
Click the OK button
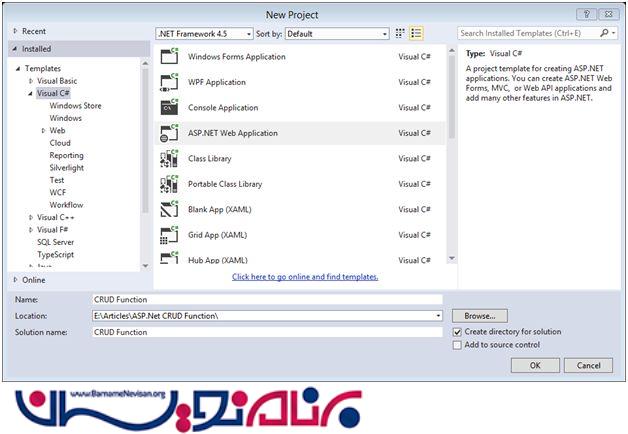535,365
